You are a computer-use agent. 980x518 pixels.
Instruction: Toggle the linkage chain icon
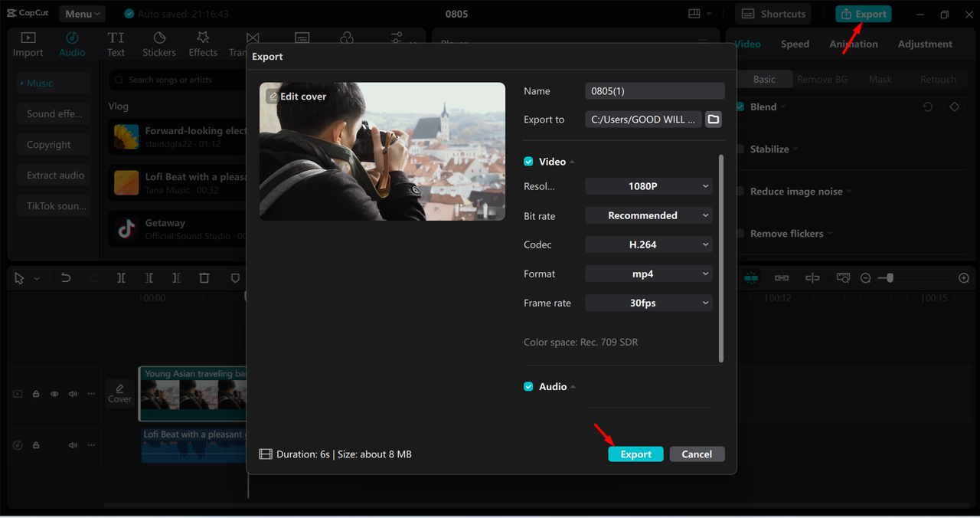(x=782, y=278)
